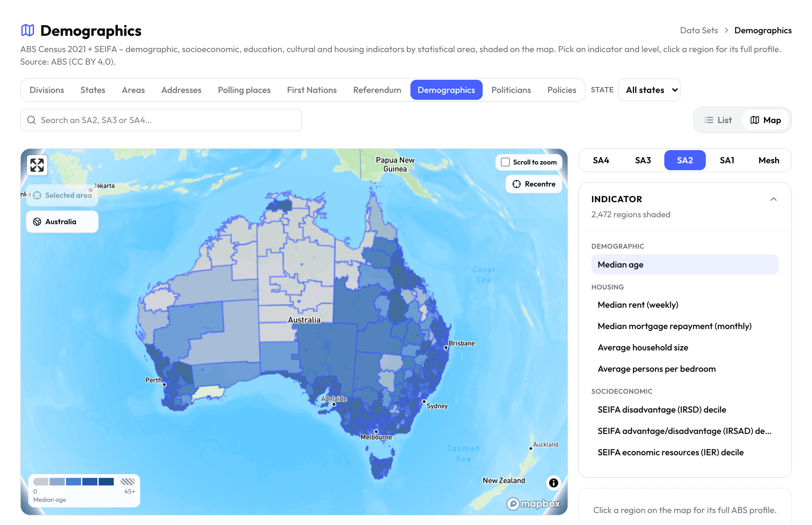The image size is (812, 525).
Task: Open the Politicians tab
Action: pos(511,90)
